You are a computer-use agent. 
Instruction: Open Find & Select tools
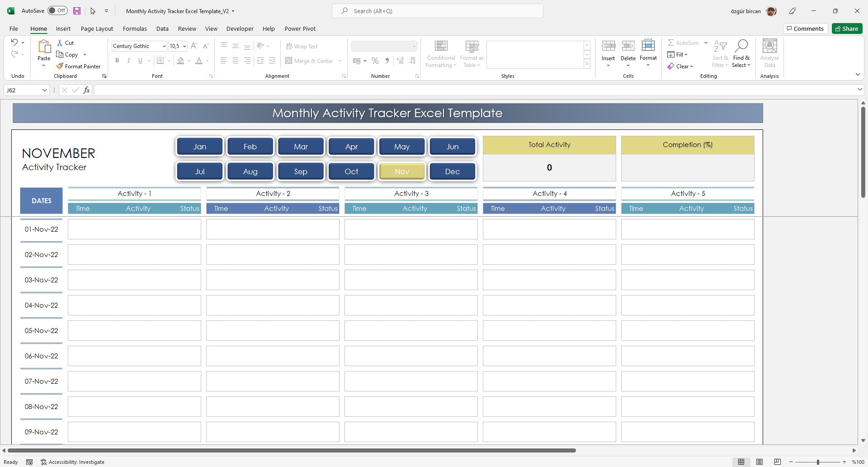[x=741, y=53]
